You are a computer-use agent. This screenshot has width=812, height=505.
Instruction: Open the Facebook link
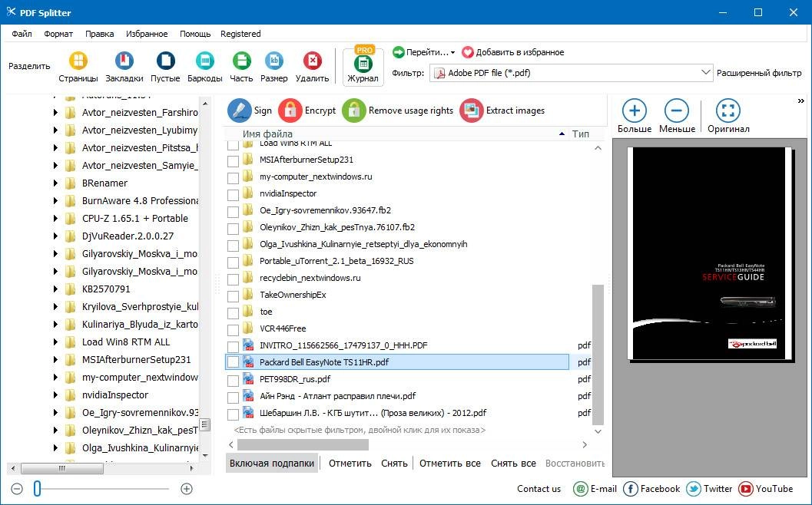(x=652, y=488)
